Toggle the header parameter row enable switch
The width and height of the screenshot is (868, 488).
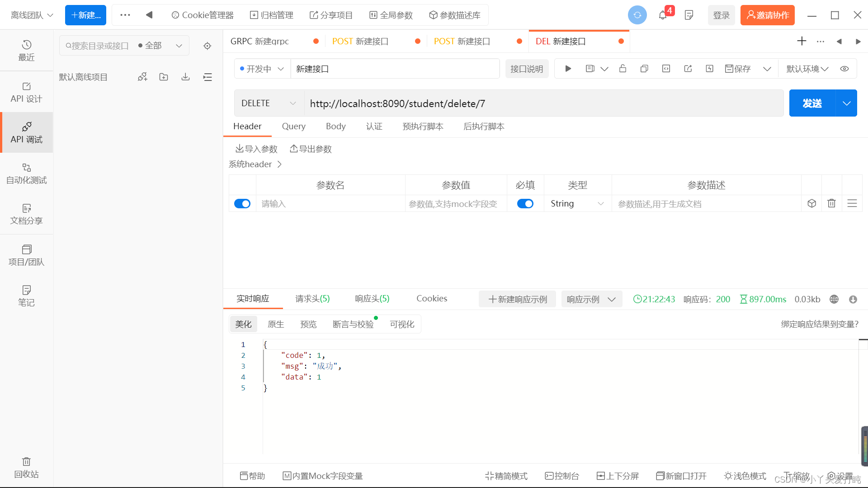tap(242, 204)
